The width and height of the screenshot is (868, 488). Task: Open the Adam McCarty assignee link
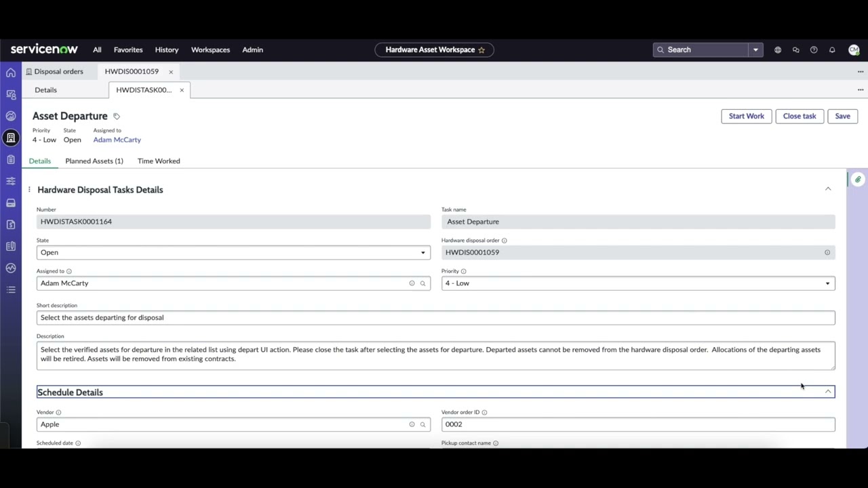tap(117, 140)
